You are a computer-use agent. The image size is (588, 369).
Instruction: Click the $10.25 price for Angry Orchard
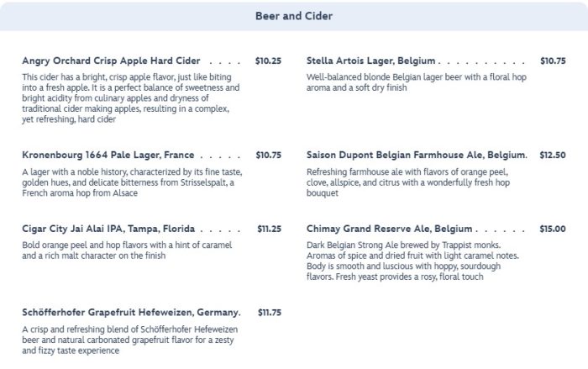[x=268, y=61]
